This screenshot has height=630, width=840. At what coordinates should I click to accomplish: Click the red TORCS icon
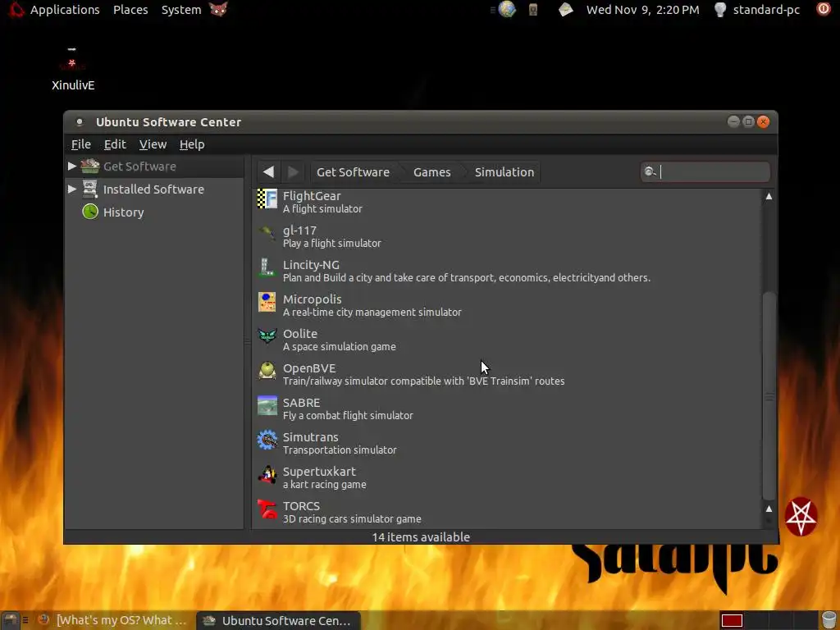coord(267,509)
